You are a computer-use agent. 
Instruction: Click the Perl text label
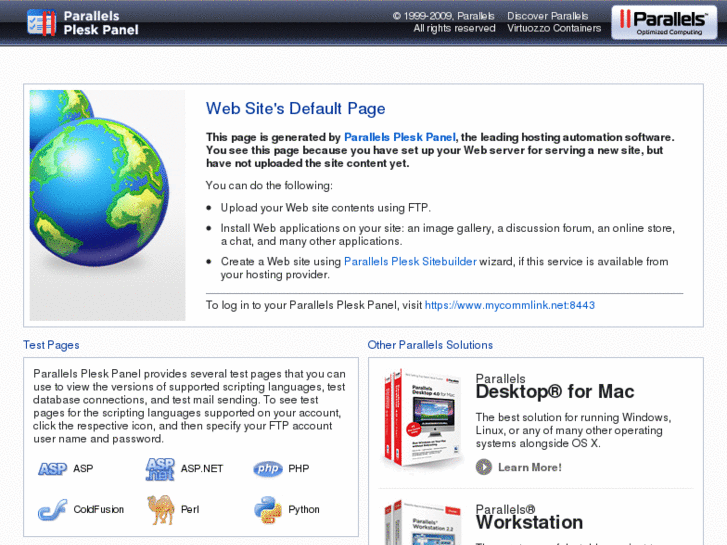[x=190, y=510]
